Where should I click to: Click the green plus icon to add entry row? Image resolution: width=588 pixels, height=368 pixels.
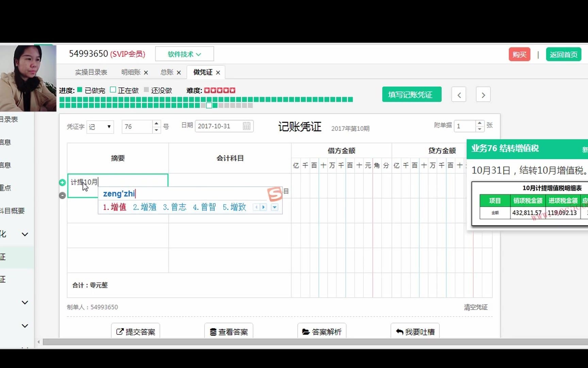(x=62, y=183)
